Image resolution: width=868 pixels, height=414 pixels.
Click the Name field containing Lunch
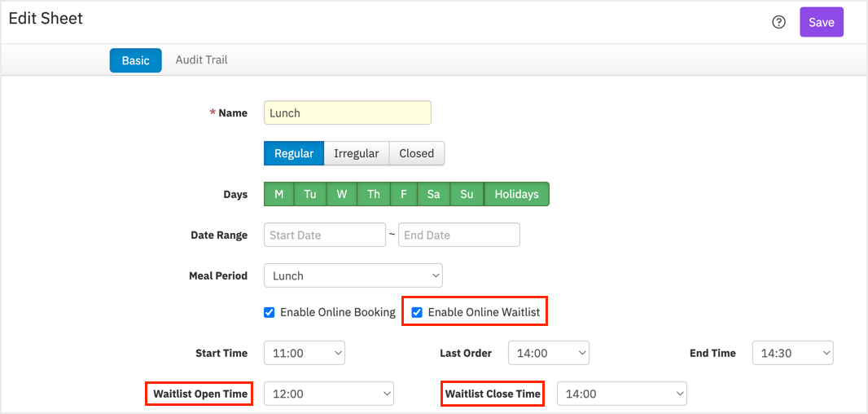pyautogui.click(x=348, y=112)
